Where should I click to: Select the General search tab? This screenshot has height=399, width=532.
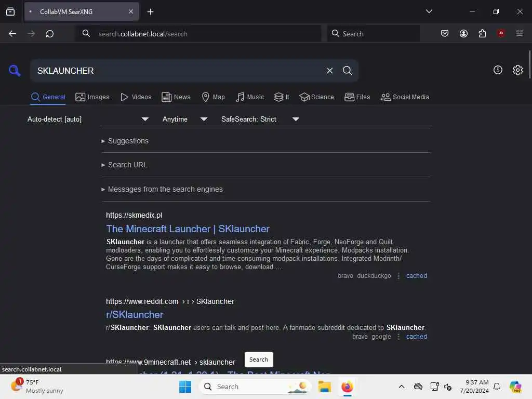48,97
